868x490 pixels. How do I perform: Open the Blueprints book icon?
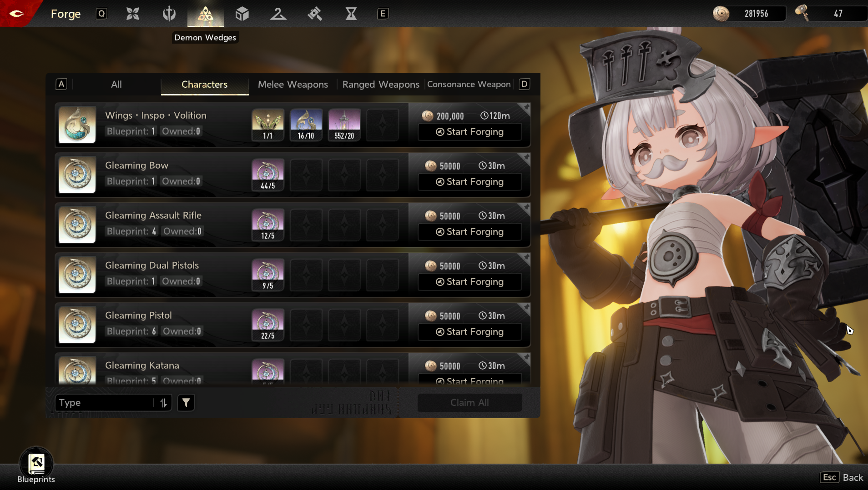36,463
